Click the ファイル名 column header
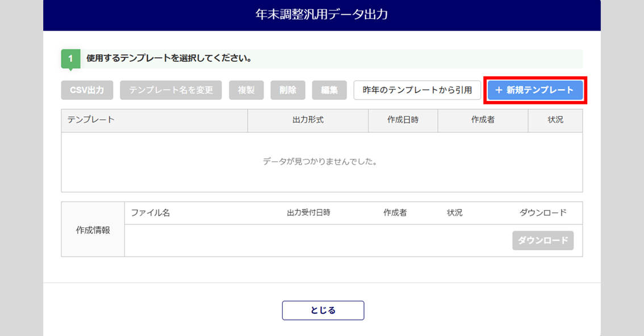The image size is (644, 336). 150,213
